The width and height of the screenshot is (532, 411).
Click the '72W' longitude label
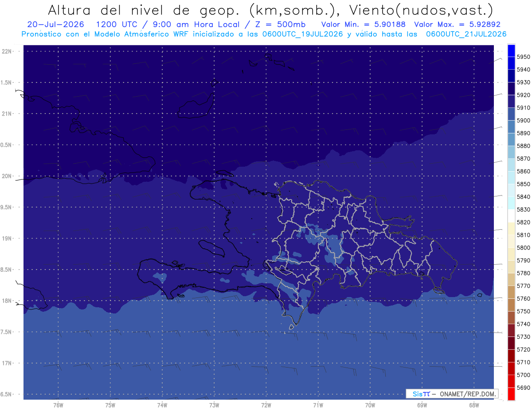(x=266, y=405)
